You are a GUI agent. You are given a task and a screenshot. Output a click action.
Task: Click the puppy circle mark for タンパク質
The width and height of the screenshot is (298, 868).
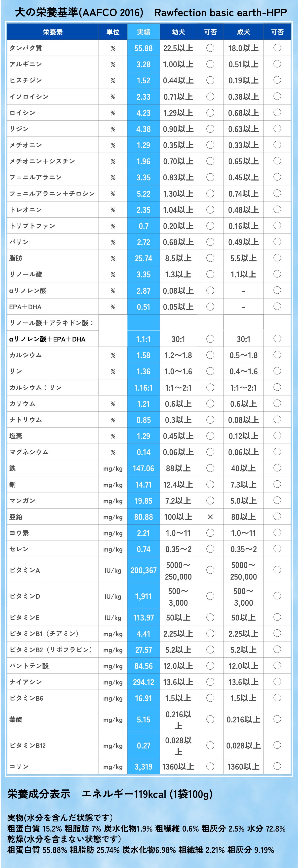tap(210, 48)
